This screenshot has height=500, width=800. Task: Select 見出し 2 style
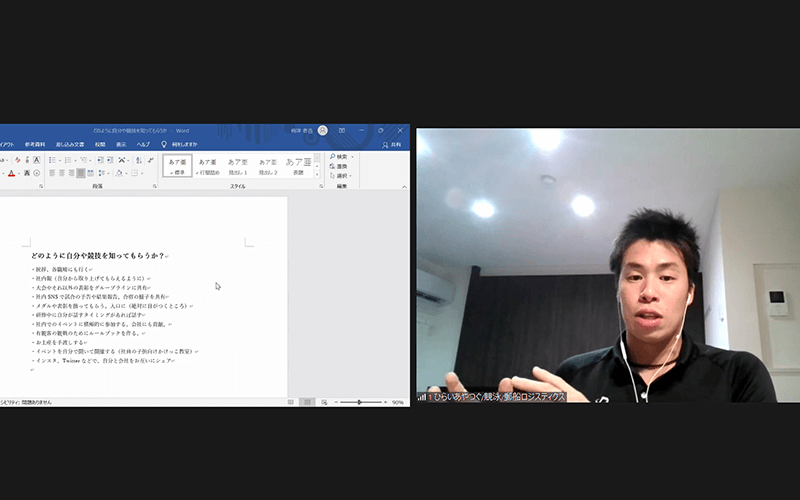pos(268,166)
